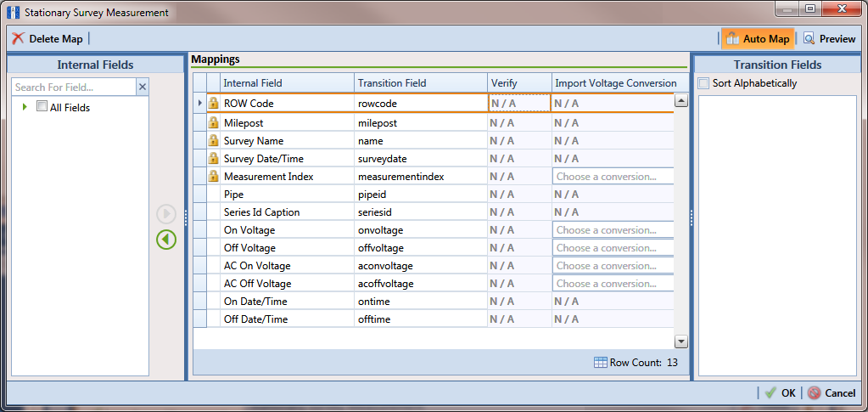Image resolution: width=868 pixels, height=412 pixels.
Task: Click the 'aconvoltage' transition field cell
Action: point(421,266)
